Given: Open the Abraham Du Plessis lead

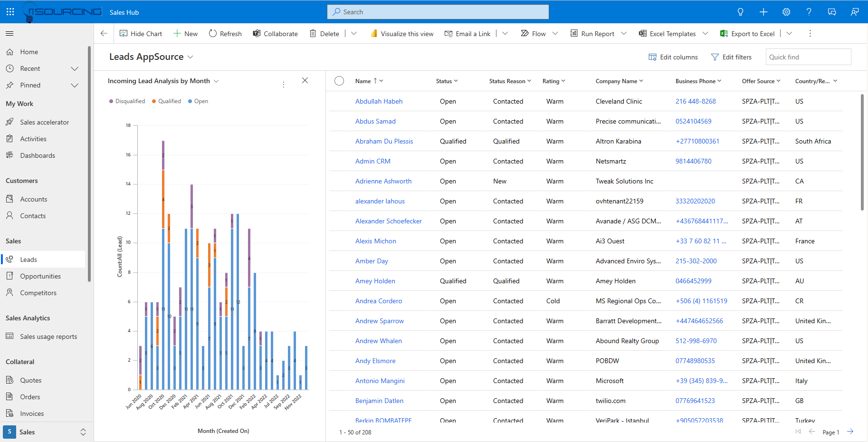Looking at the screenshot, I should pos(384,141).
